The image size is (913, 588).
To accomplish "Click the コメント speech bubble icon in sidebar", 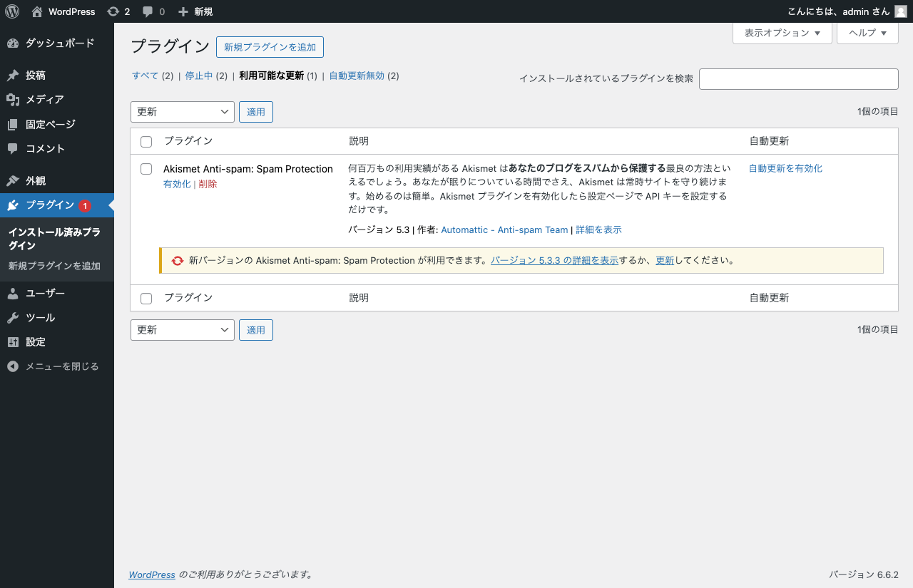I will pos(13,149).
